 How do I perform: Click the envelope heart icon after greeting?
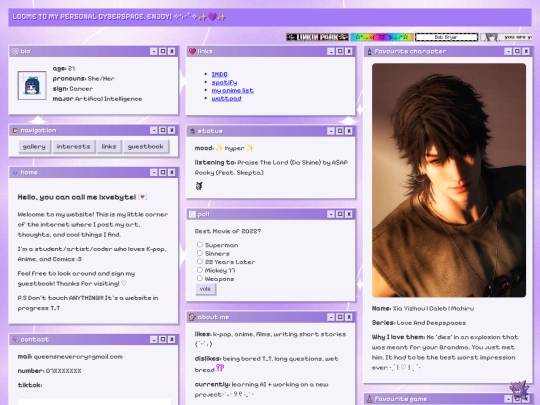pyautogui.click(x=143, y=197)
